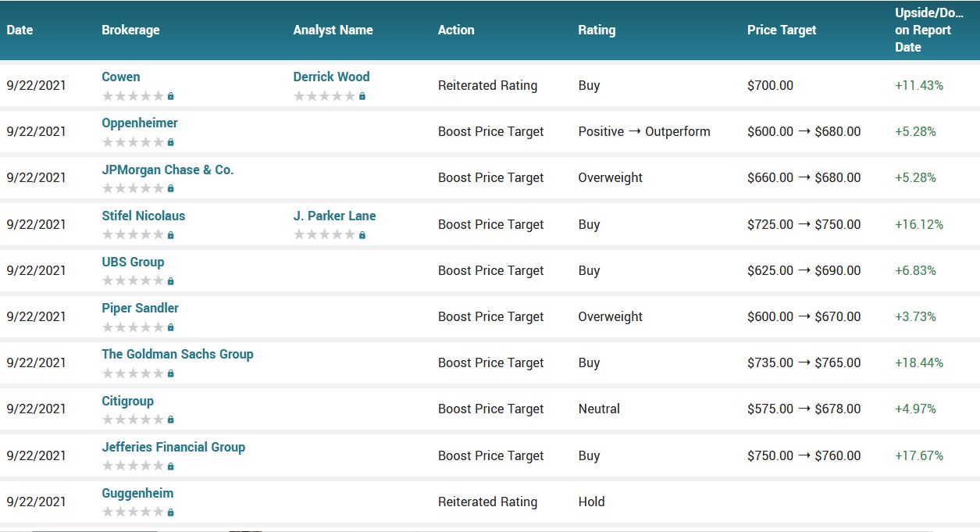Image resolution: width=980 pixels, height=532 pixels.
Task: Select the +6.83% upside value
Action: [915, 270]
